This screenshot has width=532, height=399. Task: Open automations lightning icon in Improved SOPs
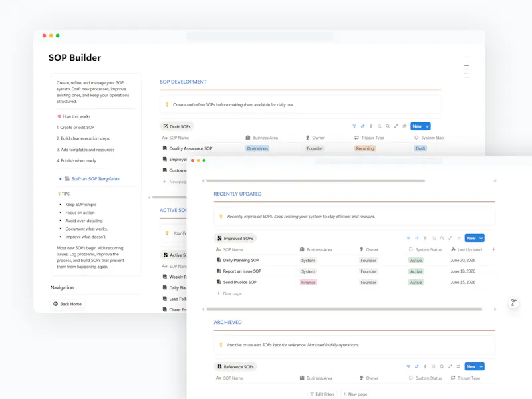pos(425,238)
